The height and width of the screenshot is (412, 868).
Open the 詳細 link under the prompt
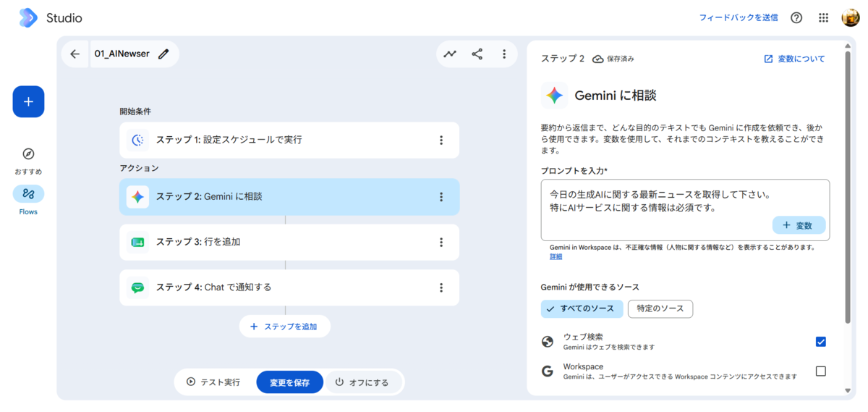[x=556, y=256]
